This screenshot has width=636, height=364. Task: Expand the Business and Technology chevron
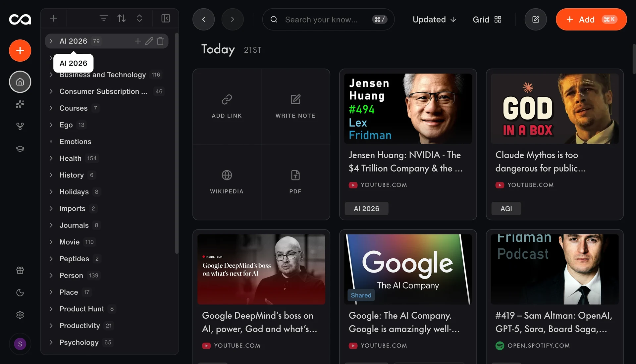point(51,75)
